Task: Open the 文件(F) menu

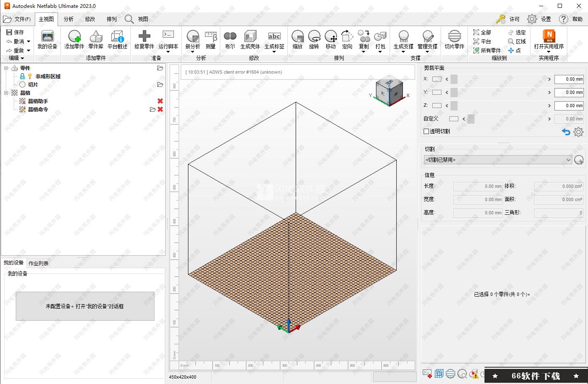Action: coord(17,19)
